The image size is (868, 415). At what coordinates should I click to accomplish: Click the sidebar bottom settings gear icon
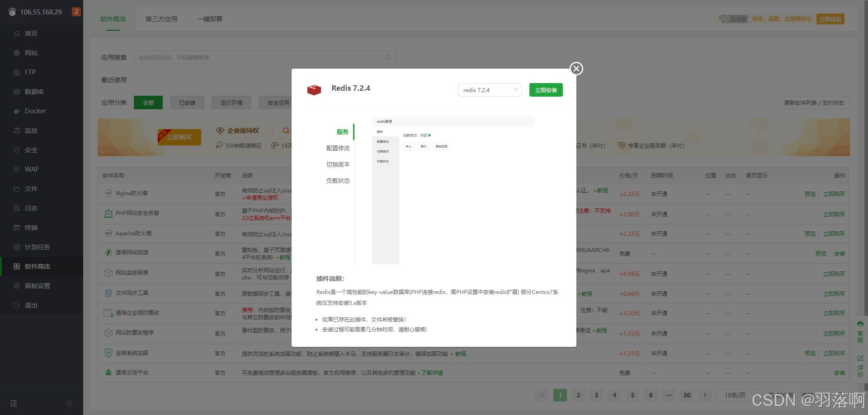(x=70, y=403)
